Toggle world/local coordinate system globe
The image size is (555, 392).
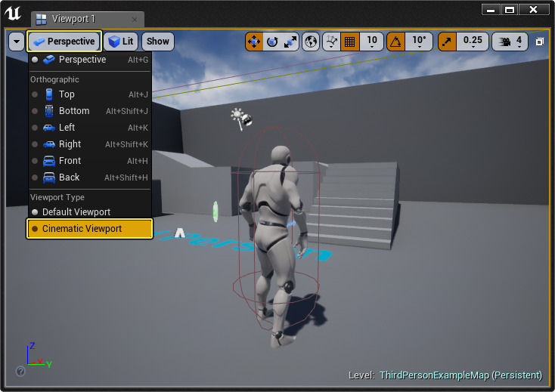[x=311, y=42]
